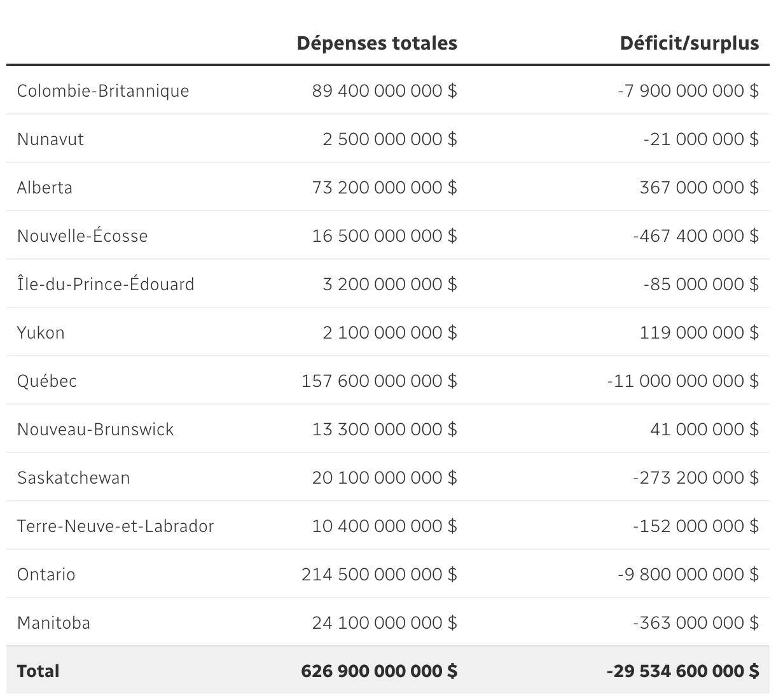Select the Manitoba row label
This screenshot has width=776, height=700.
click(53, 623)
